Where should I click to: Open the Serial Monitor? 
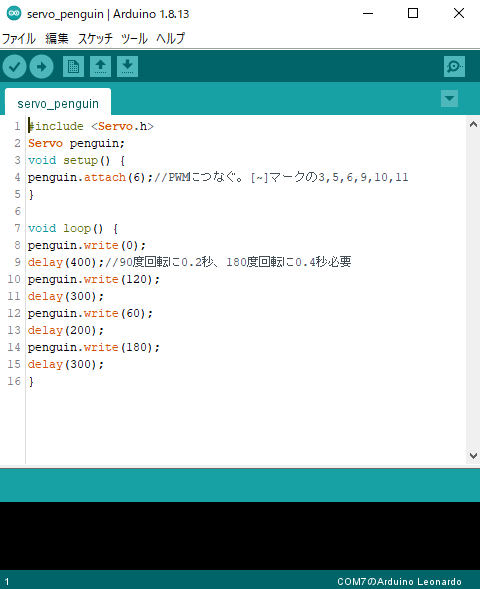click(x=454, y=66)
